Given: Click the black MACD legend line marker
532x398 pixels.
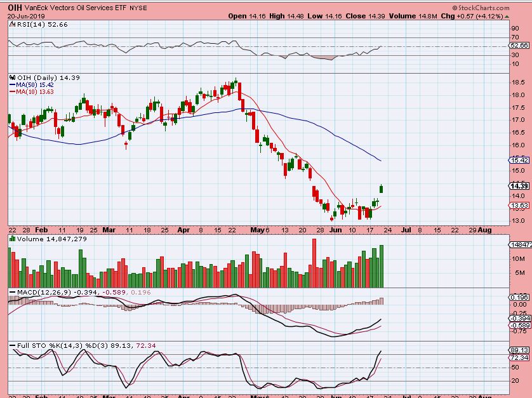Looking at the screenshot, I should [x=13, y=292].
